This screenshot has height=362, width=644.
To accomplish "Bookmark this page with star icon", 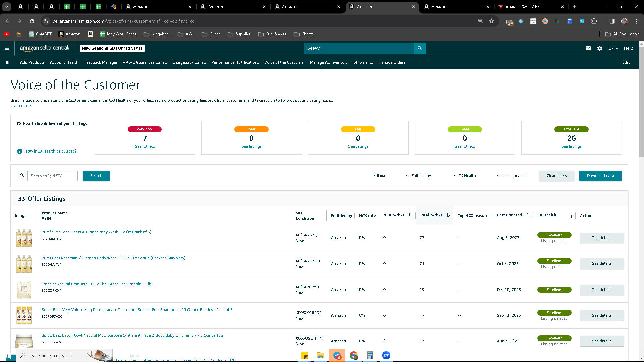I will pyautogui.click(x=492, y=21).
